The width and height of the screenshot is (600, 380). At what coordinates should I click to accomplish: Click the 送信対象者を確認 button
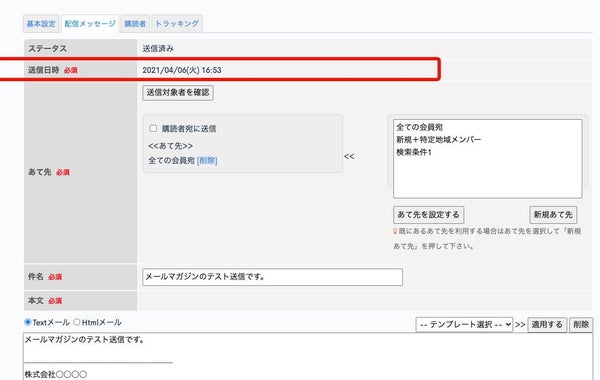point(178,93)
